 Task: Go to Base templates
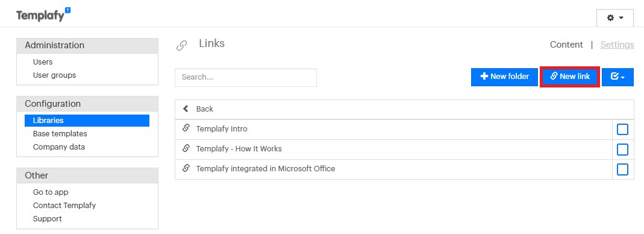click(x=60, y=134)
